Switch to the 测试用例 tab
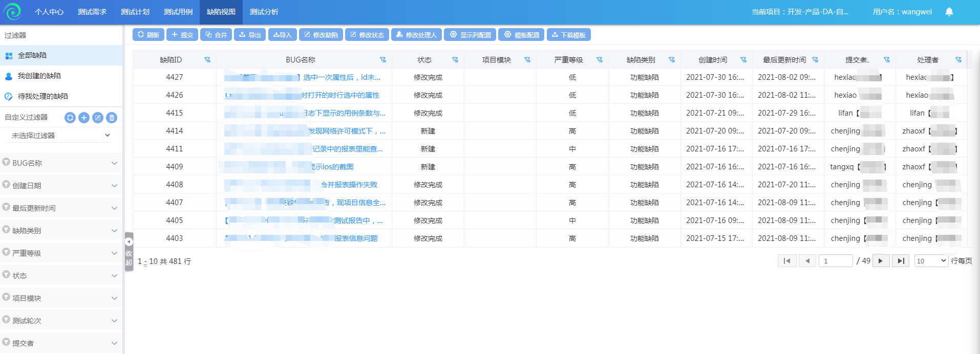The image size is (980, 354). (x=178, y=12)
